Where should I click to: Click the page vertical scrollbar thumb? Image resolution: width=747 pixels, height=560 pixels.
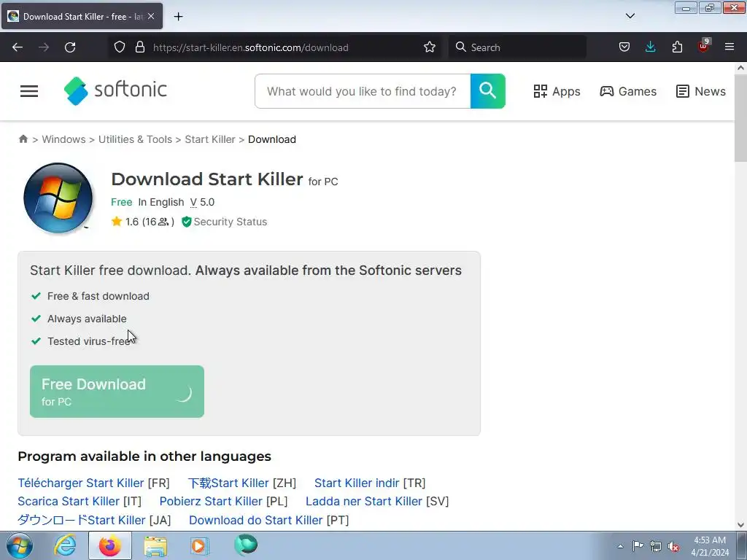[741, 118]
